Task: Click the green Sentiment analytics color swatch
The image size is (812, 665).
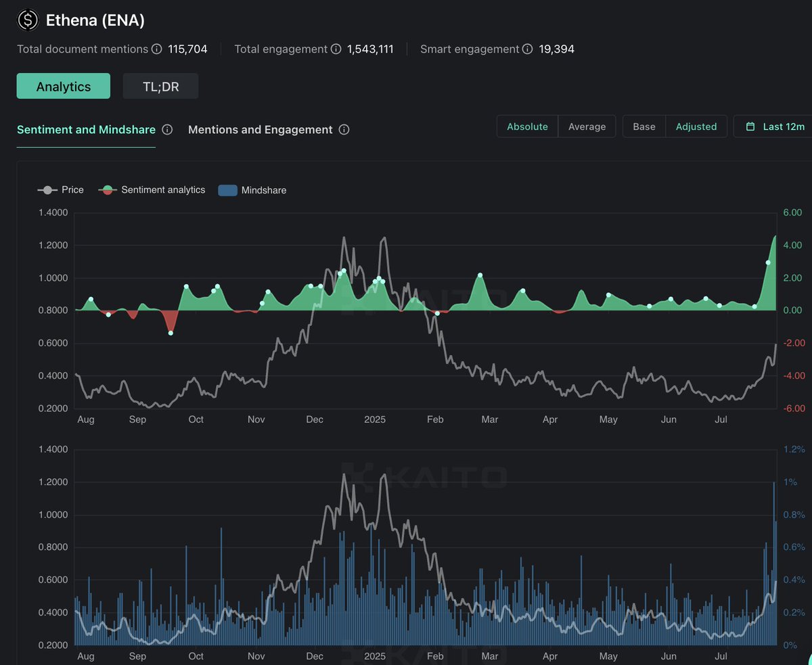Action: [x=108, y=190]
